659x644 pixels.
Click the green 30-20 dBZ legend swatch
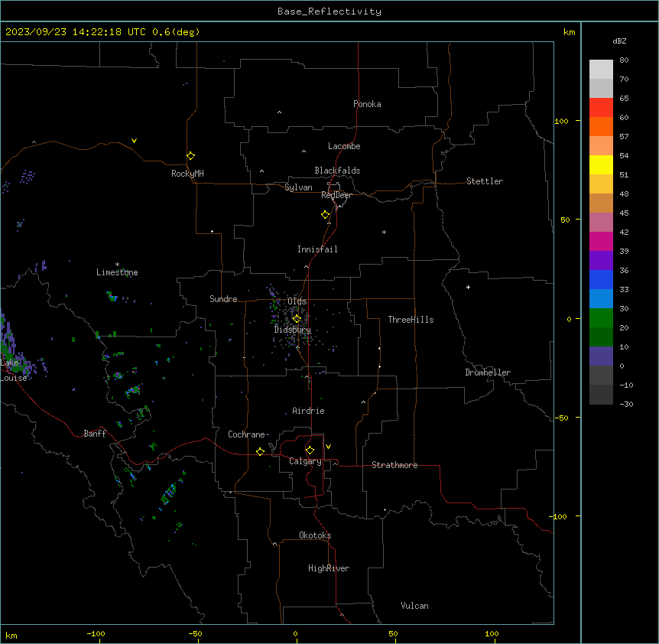pos(601,318)
